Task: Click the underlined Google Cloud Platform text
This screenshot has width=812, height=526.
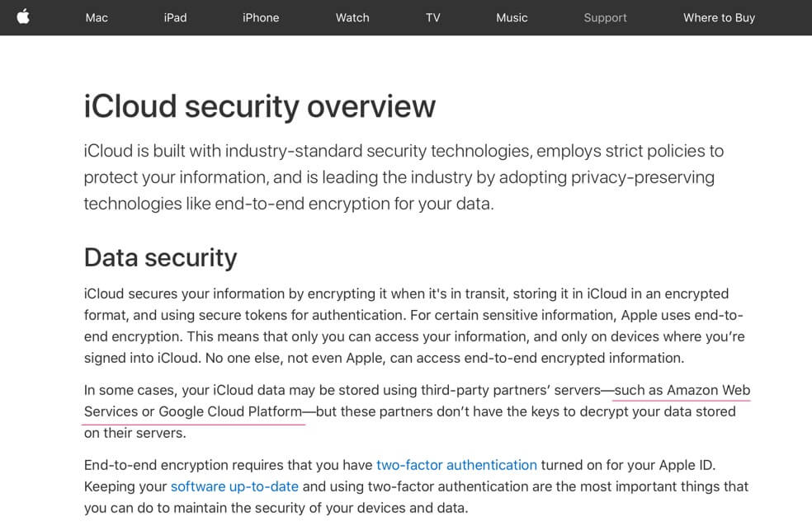Action: coord(230,411)
